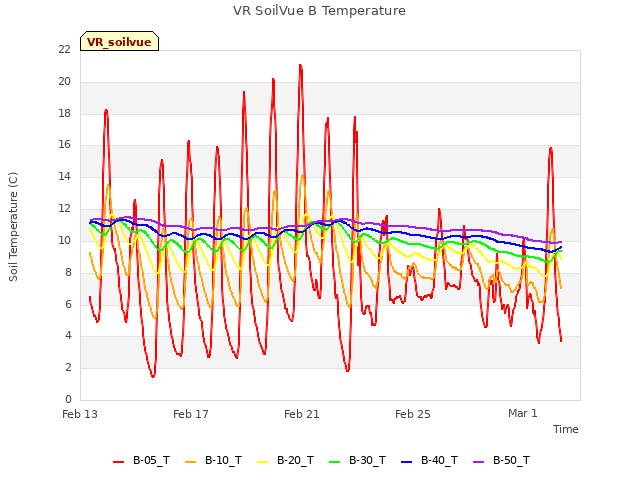The width and height of the screenshot is (640, 480).
Task: Click the blue B-40_T legend color marker
Action: click(407, 462)
